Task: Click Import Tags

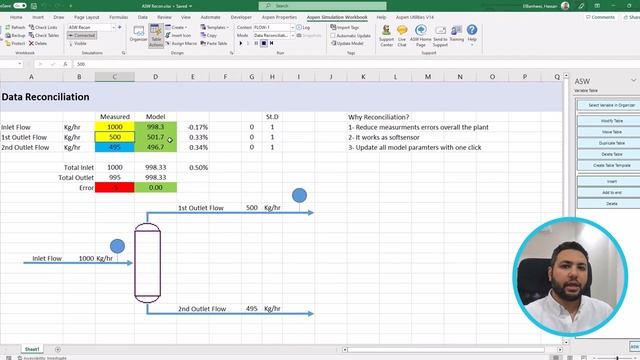Action: (345, 27)
